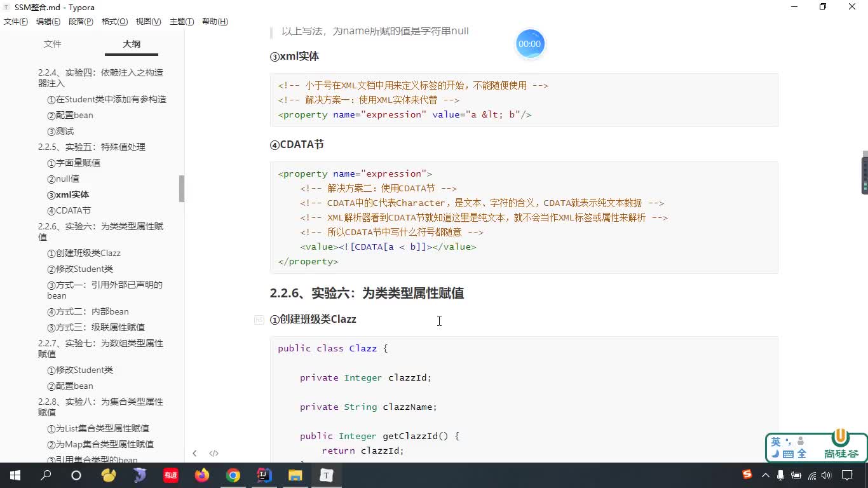Click the 英 input mode indicator
The image size is (868, 488).
coord(776,442)
